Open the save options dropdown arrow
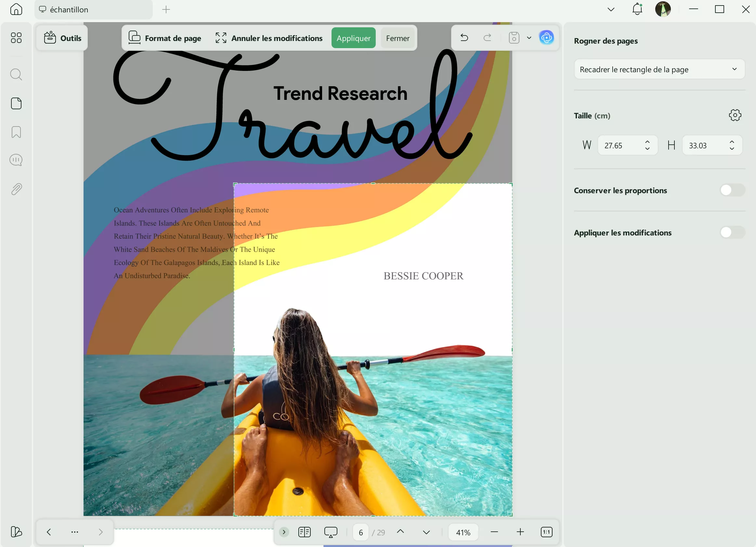756x547 pixels. click(529, 38)
